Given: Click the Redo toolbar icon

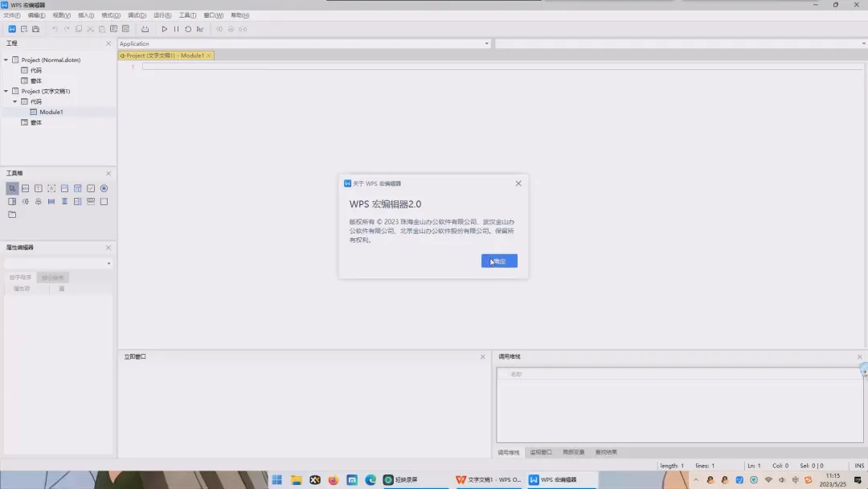Looking at the screenshot, I should point(67,29).
